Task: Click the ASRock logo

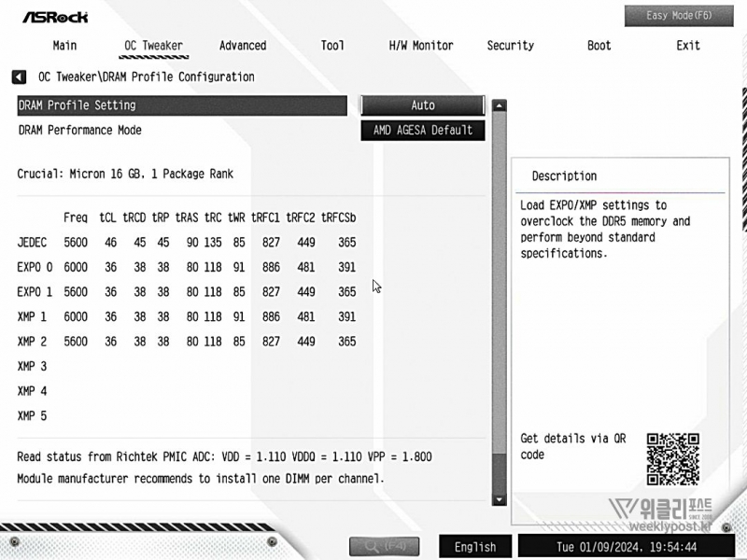Action: coord(55,17)
